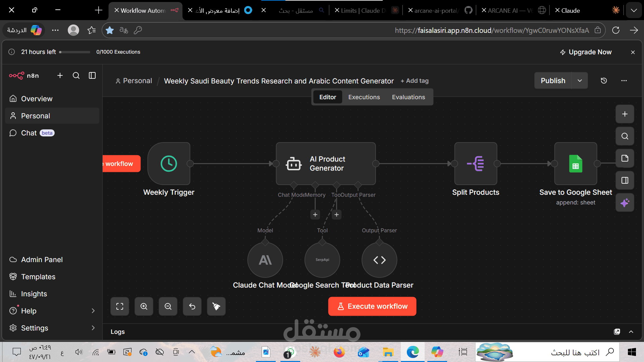Switch to the Executions tab
The height and width of the screenshot is (362, 644).
(364, 97)
